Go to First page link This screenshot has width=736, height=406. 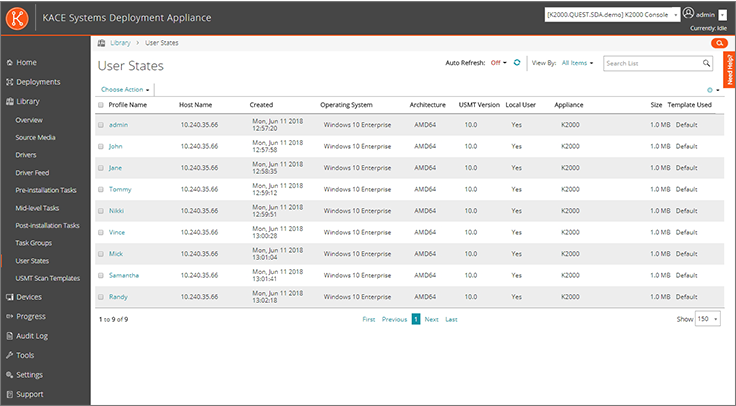pos(369,320)
